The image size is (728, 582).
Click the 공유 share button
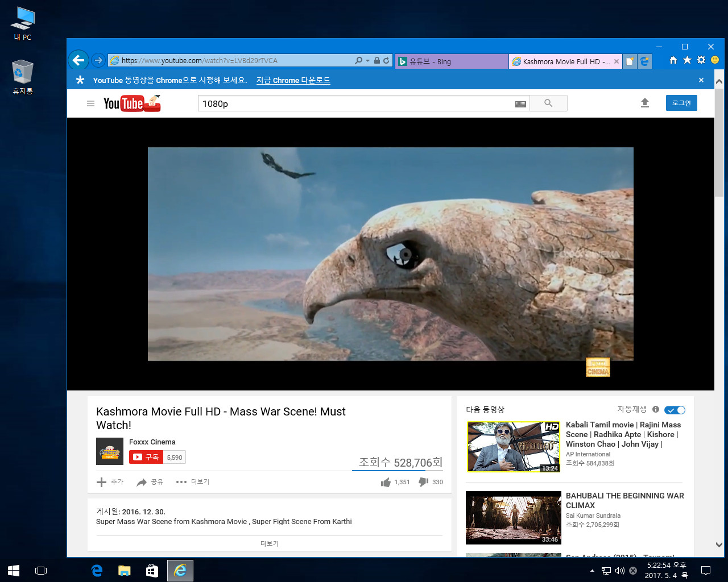[150, 482]
